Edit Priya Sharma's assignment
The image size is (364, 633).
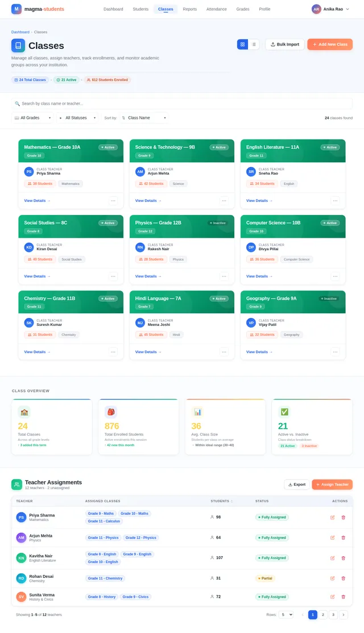[333, 518]
